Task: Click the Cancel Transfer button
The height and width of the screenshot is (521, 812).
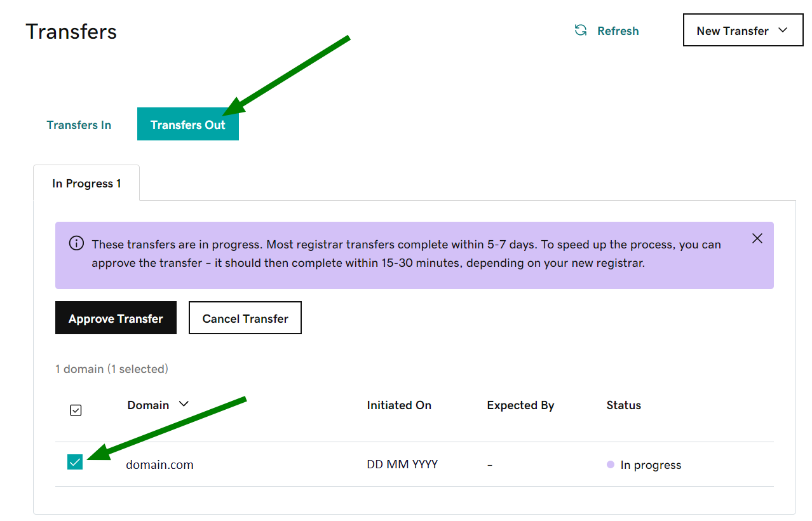Action: [x=245, y=318]
